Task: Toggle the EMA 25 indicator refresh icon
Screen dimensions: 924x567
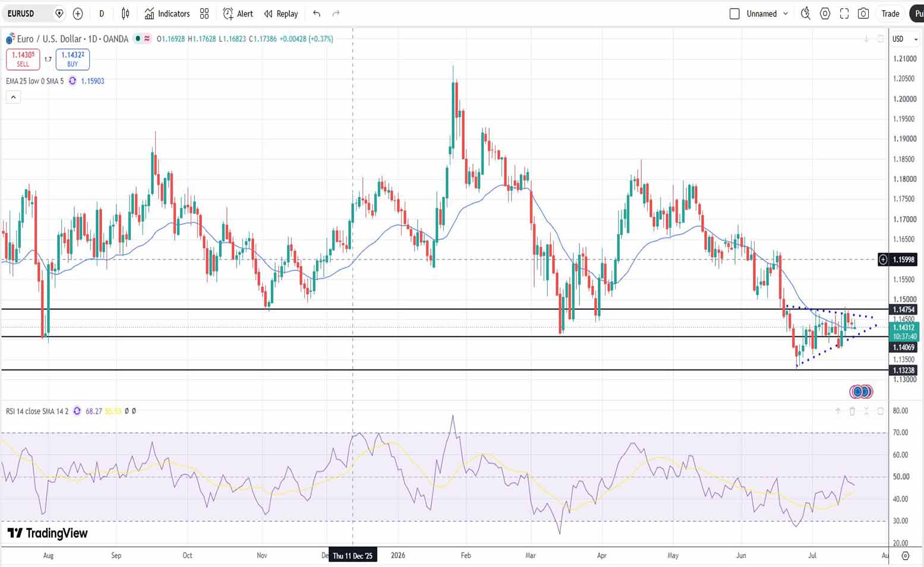Action: [x=72, y=81]
